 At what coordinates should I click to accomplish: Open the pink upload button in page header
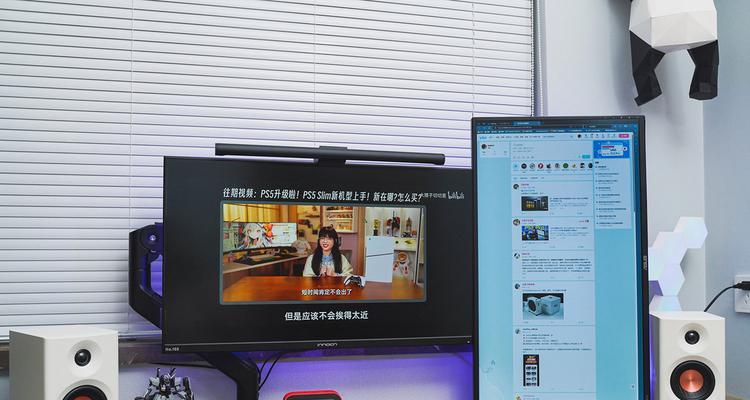624,136
